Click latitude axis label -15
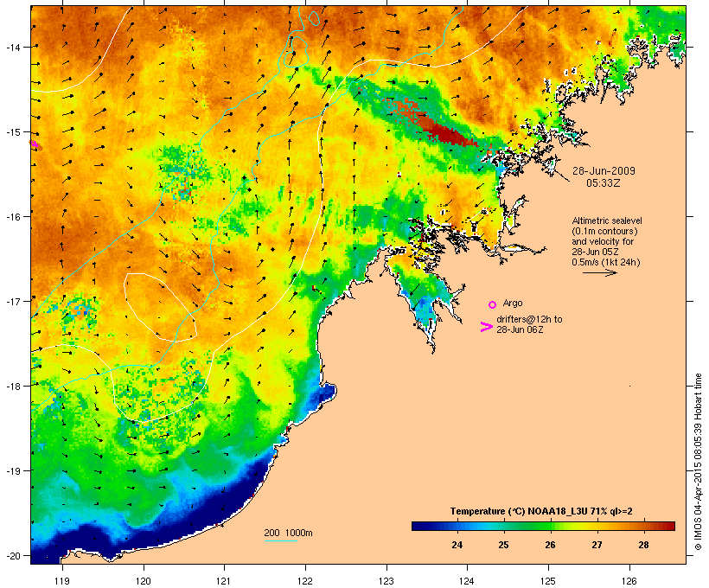The height and width of the screenshot is (588, 709). click(13, 132)
